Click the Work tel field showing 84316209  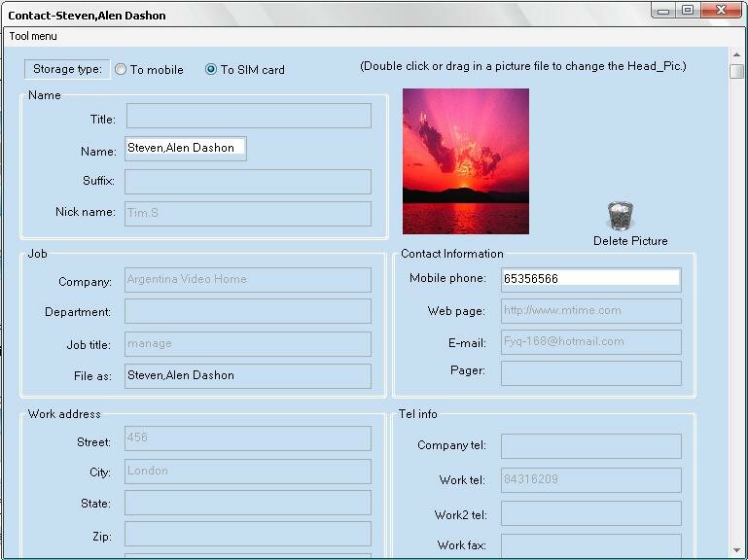(x=591, y=480)
